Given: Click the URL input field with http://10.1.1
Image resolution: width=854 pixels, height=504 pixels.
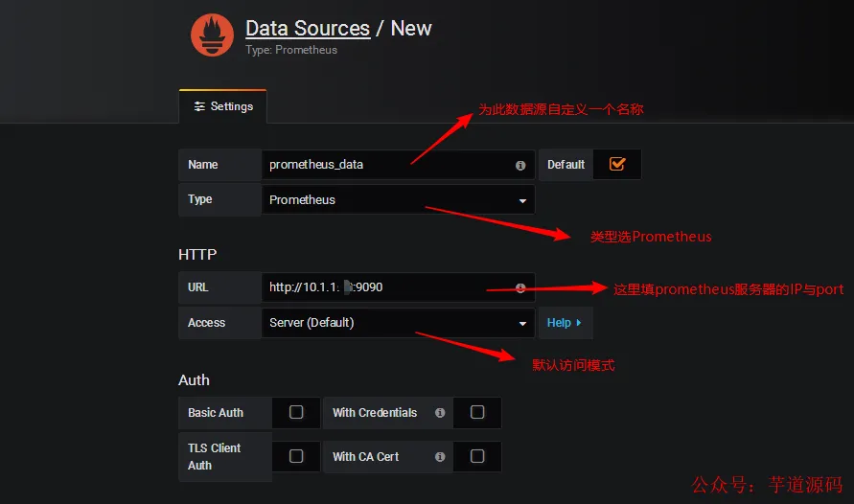Looking at the screenshot, I should (x=398, y=287).
